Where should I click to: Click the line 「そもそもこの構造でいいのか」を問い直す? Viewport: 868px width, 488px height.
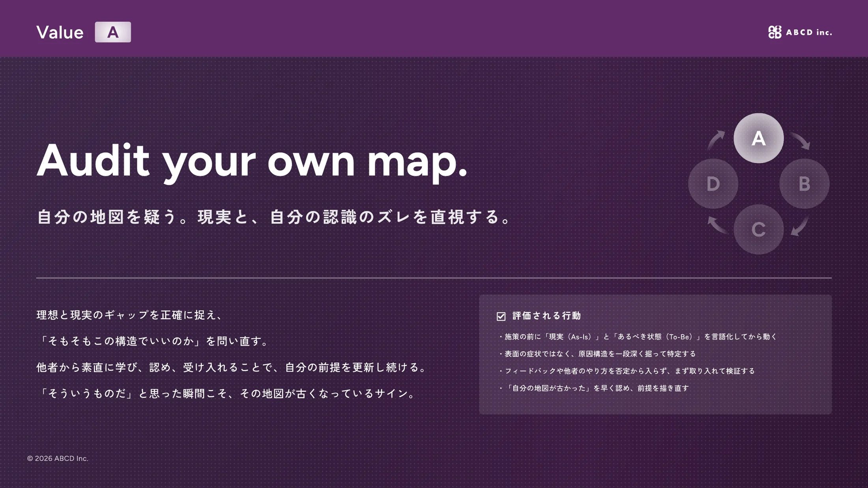point(153,341)
